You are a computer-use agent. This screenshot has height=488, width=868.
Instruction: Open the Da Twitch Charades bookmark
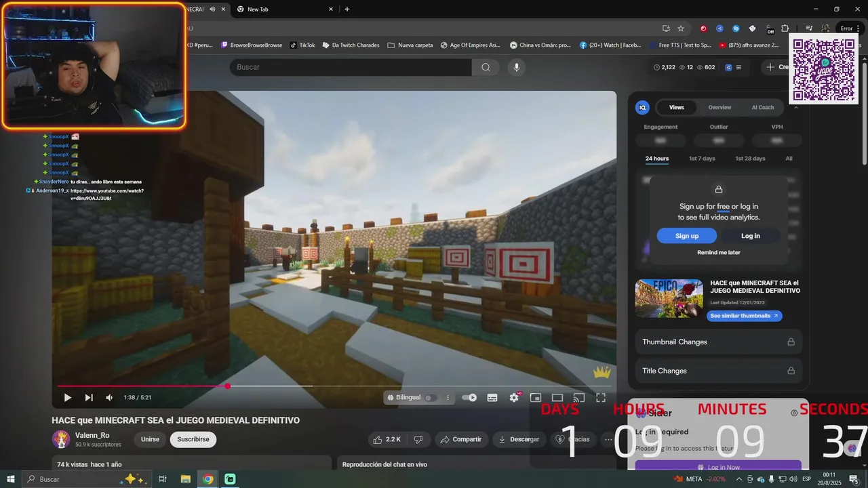pyautogui.click(x=351, y=45)
